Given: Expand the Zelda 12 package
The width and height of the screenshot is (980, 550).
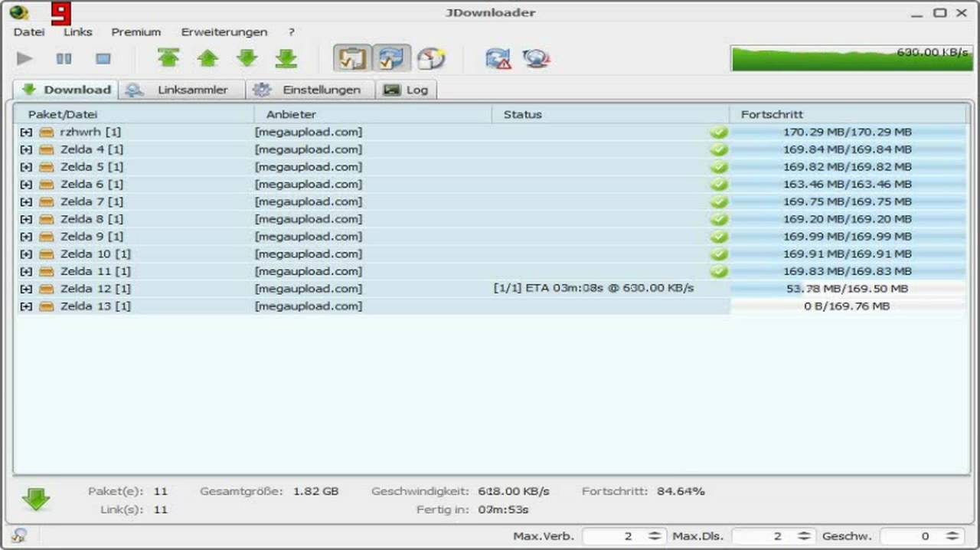Looking at the screenshot, I should point(26,289).
